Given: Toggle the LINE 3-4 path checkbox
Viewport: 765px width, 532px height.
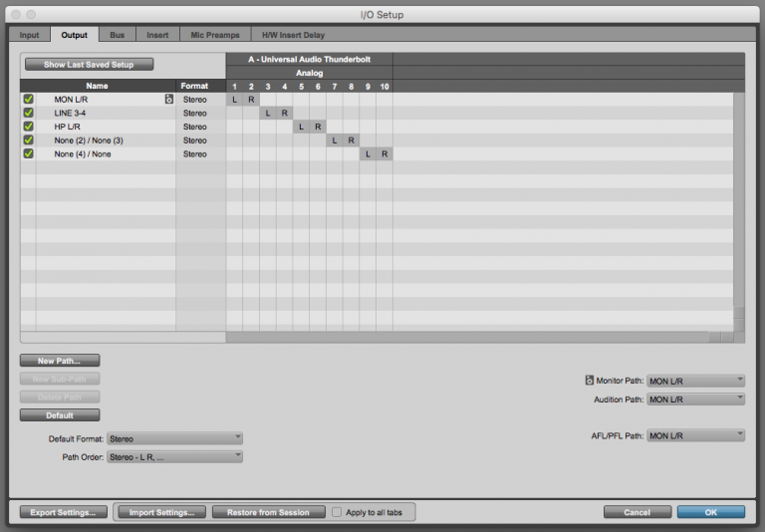Looking at the screenshot, I should 28,113.
